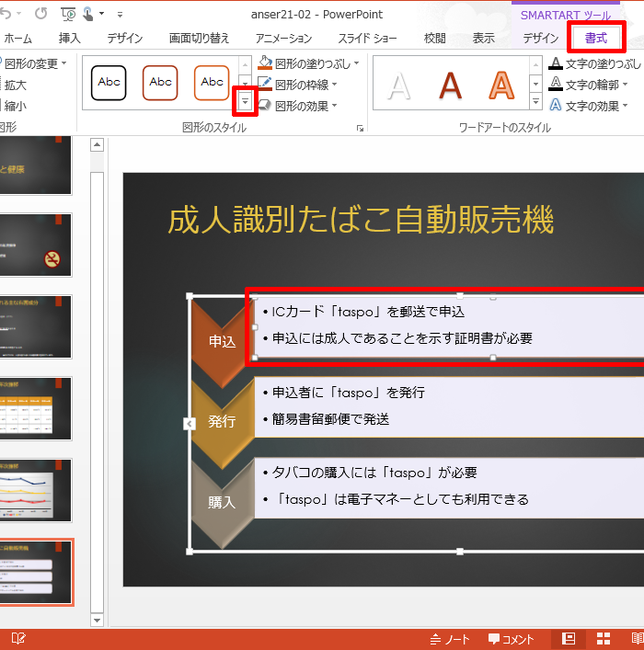
Task: Click 拡大 to enlarge shape
Action: click(15, 85)
